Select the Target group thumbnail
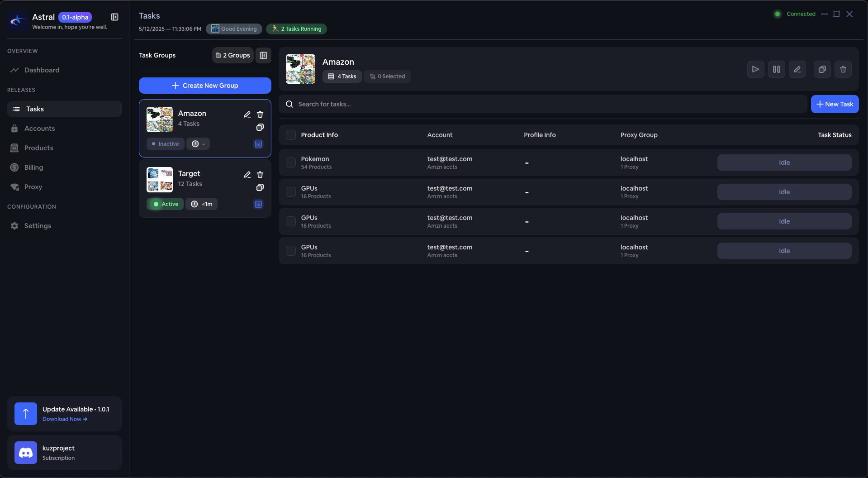The width and height of the screenshot is (868, 478). click(x=160, y=180)
